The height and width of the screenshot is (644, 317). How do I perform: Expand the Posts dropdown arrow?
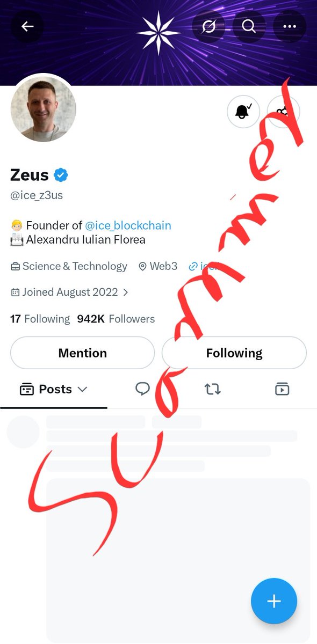pyautogui.click(x=82, y=390)
